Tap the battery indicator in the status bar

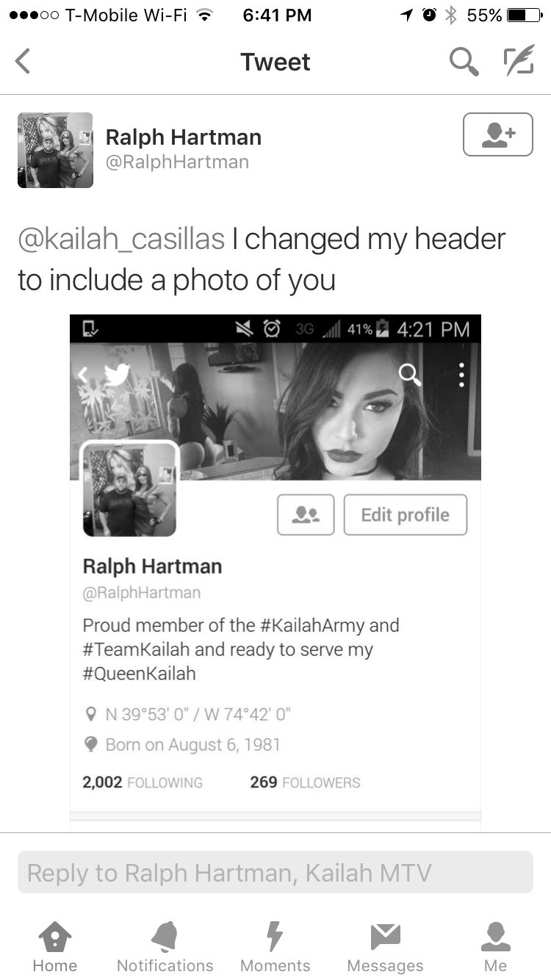pyautogui.click(x=524, y=15)
